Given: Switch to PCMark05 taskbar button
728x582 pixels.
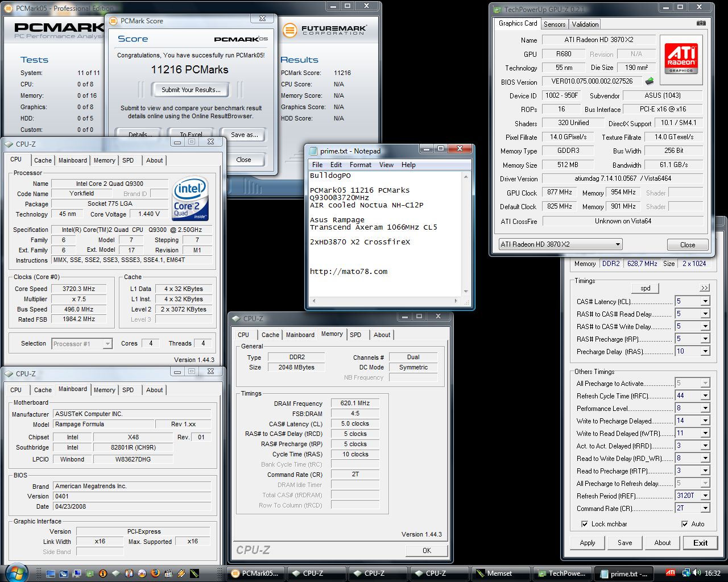Looking at the screenshot, I should point(255,573).
